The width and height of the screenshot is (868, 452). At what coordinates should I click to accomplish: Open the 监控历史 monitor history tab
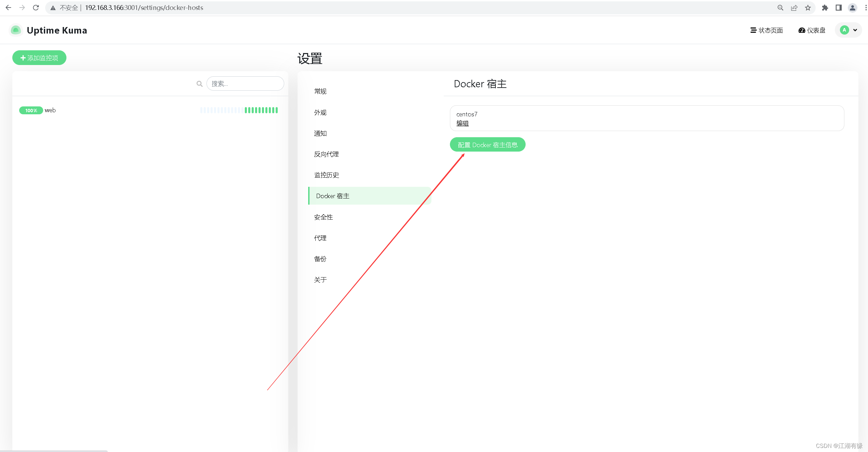369,175
